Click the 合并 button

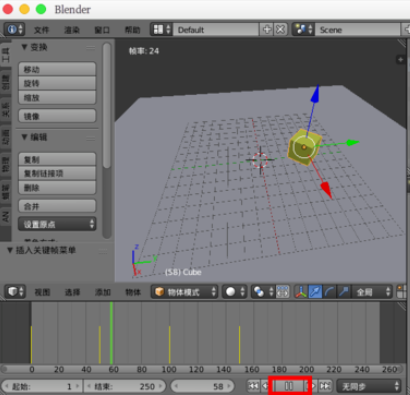point(57,206)
